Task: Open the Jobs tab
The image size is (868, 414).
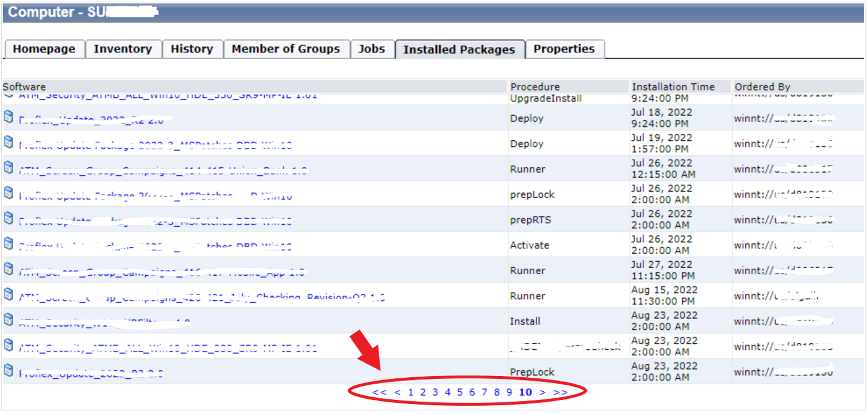Action: click(x=372, y=49)
